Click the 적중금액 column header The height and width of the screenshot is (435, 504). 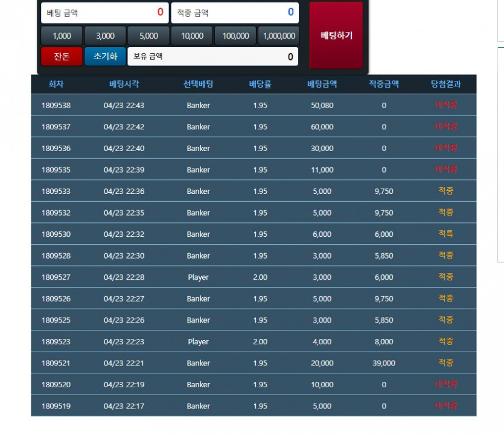[384, 85]
